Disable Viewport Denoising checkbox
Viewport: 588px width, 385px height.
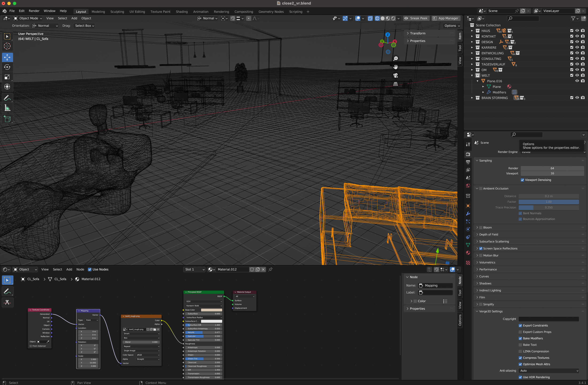[522, 180]
